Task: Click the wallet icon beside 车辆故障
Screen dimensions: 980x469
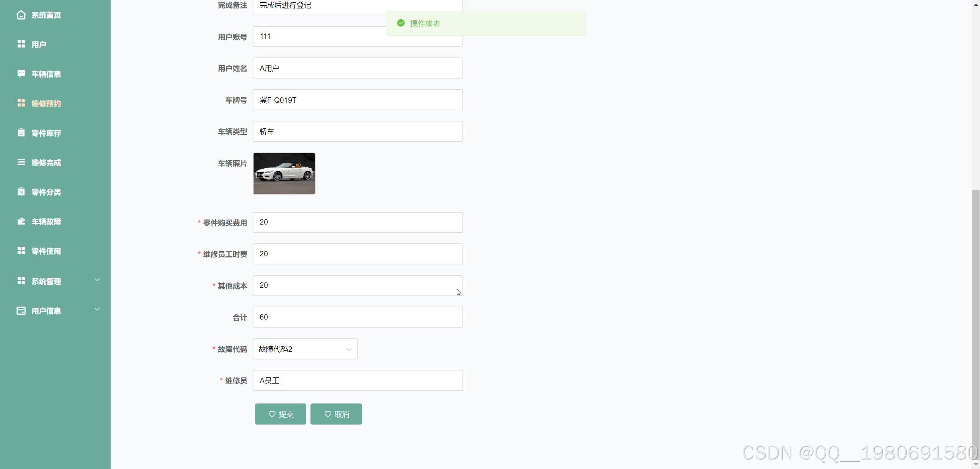Action: pyautogui.click(x=21, y=221)
